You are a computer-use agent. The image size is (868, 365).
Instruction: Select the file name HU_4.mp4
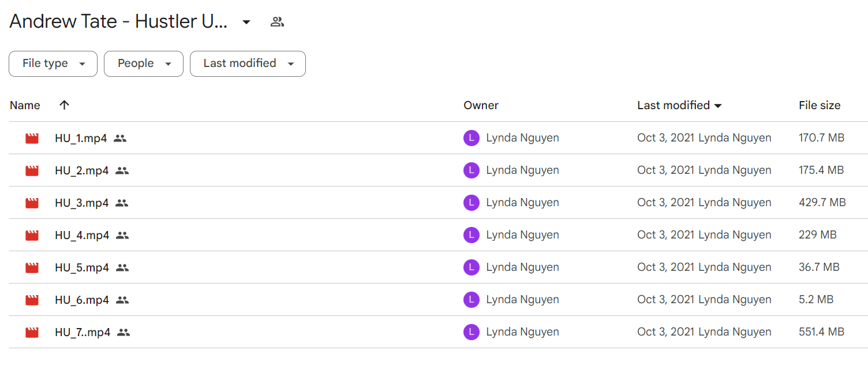click(x=82, y=235)
